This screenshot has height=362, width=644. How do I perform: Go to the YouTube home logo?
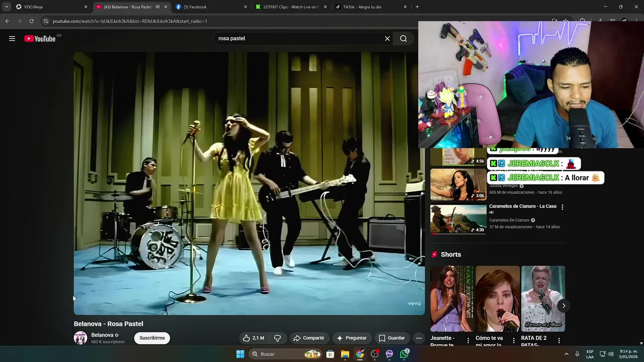pos(40,39)
